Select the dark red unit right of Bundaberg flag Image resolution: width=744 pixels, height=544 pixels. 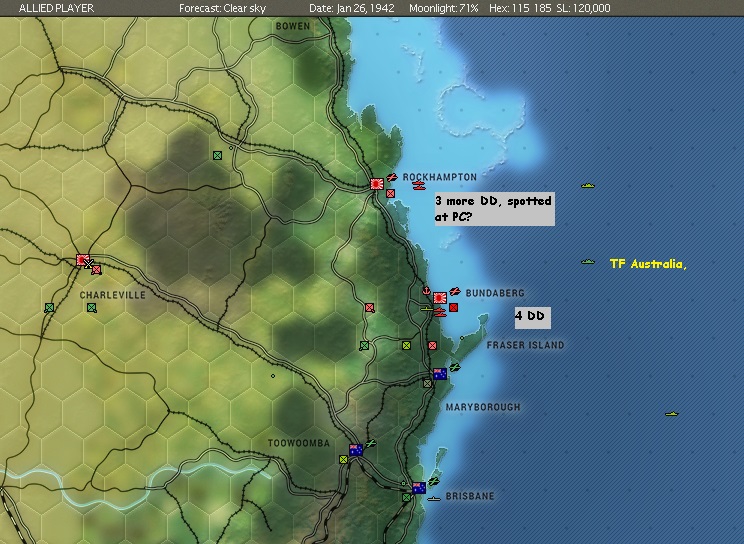454,308
